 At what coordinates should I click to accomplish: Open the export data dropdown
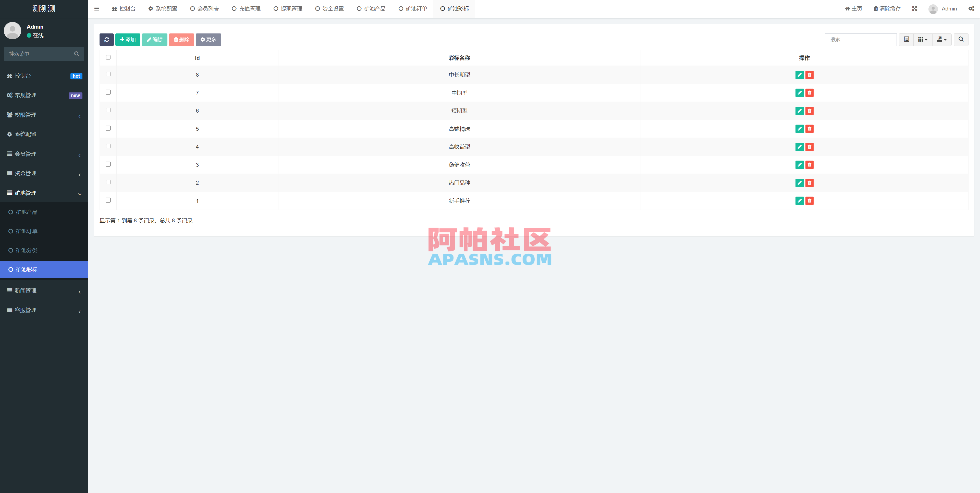point(941,40)
